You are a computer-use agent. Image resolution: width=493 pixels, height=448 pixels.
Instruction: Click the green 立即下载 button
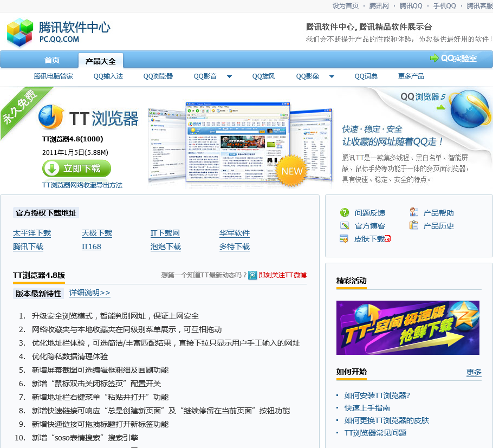click(76, 168)
